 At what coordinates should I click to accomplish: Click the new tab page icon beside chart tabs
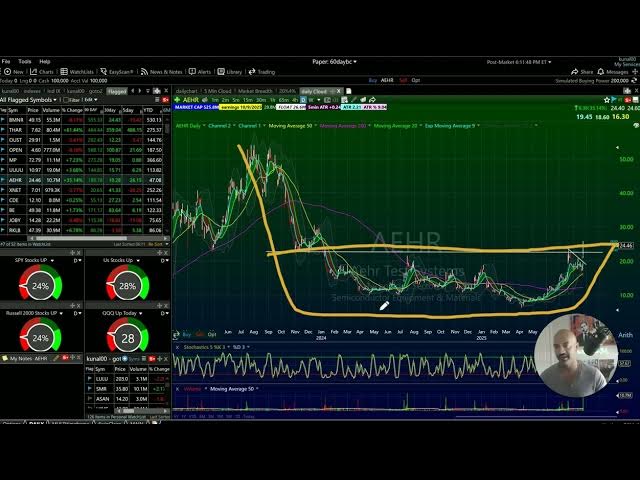(x=349, y=91)
